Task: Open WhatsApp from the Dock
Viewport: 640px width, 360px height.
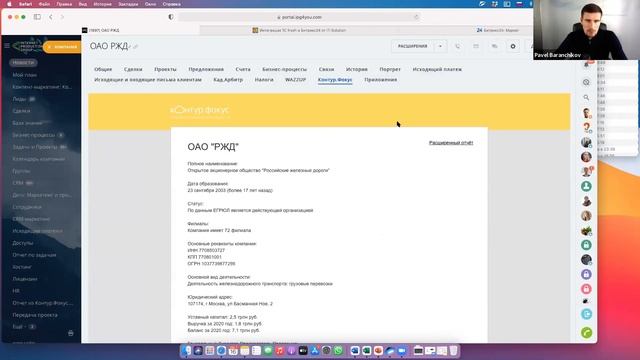Action: pyautogui.click(x=338, y=351)
